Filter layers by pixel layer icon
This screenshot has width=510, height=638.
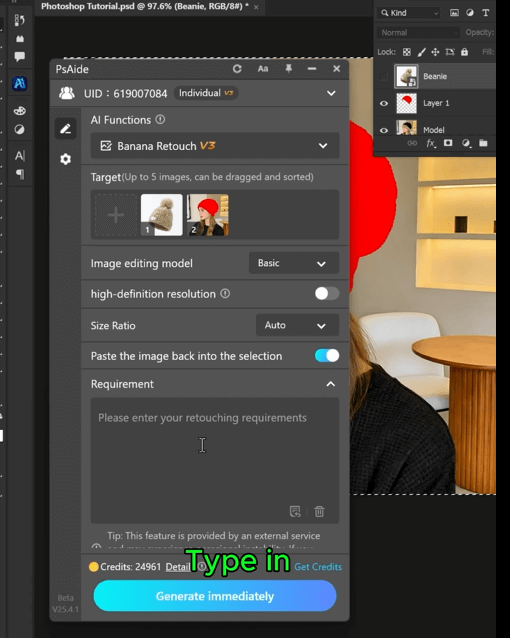pos(454,13)
